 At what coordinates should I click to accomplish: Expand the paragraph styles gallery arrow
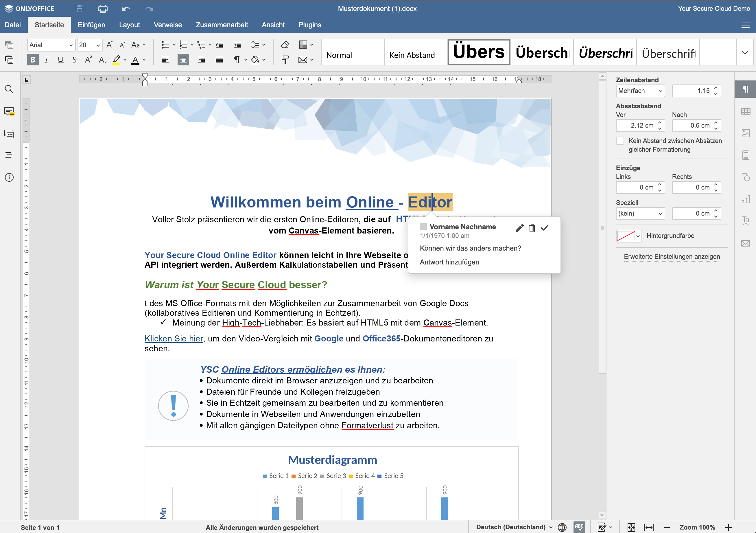pyautogui.click(x=744, y=52)
